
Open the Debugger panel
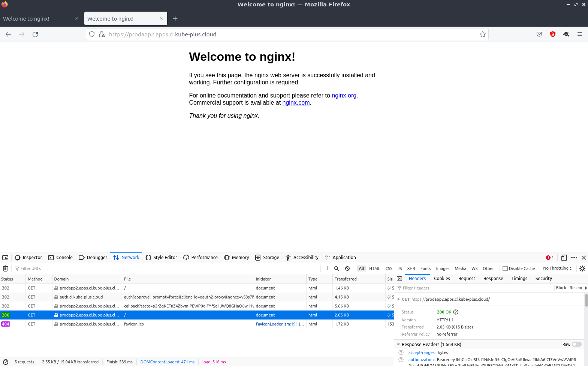[93, 258]
